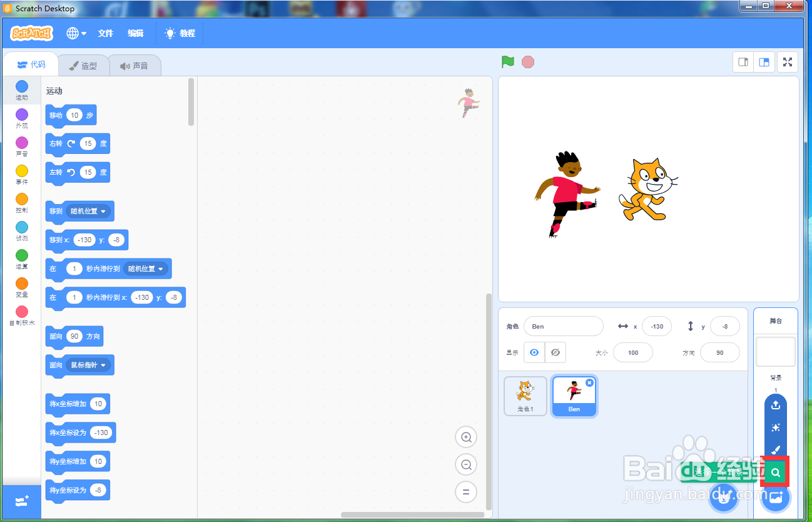Open 随机位置 dropdown in 移到 block
This screenshot has height=522, width=812.
coord(88,211)
